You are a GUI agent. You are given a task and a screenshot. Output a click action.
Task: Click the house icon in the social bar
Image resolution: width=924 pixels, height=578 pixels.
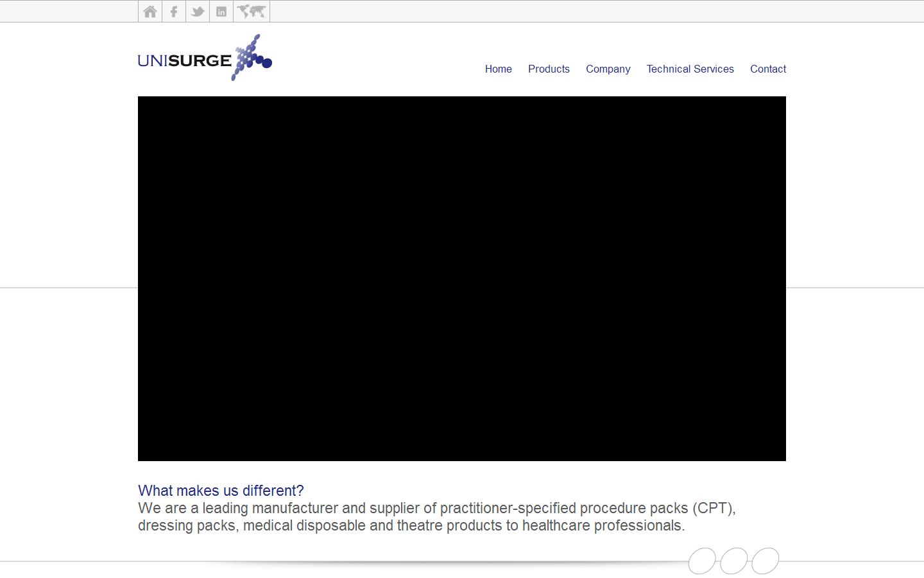[x=150, y=11]
